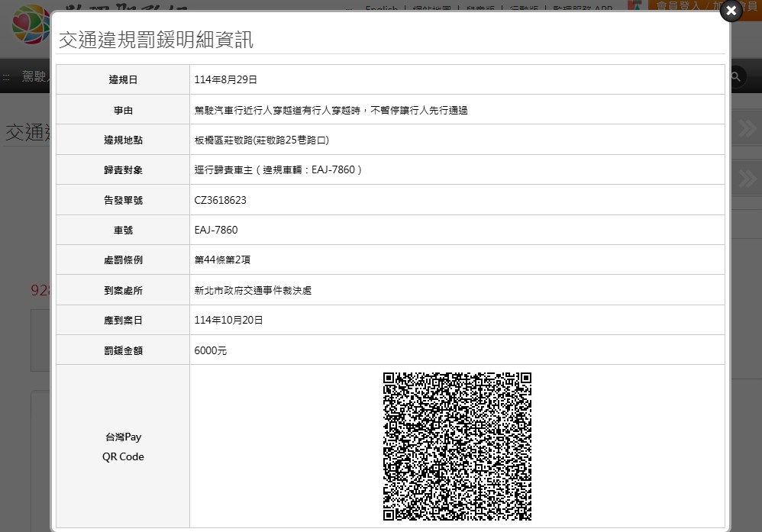Select the 逕行歸責車主 responsible party value
The height and width of the screenshot is (532, 762).
click(x=279, y=170)
